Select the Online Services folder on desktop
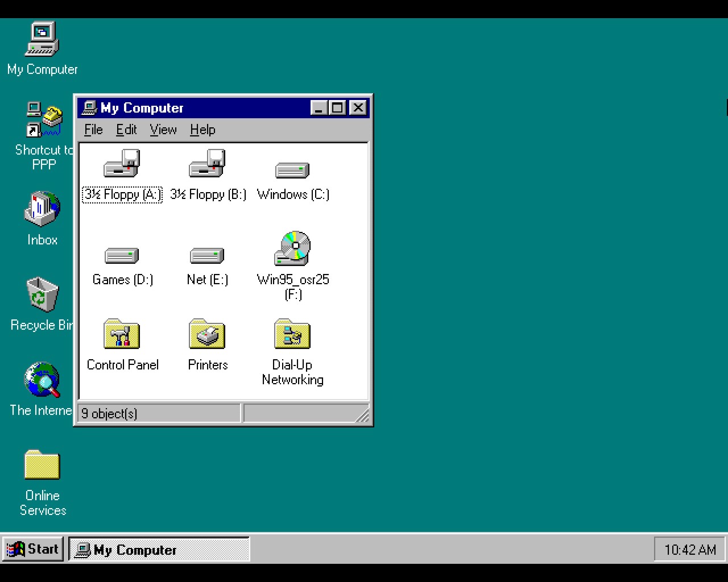The height and width of the screenshot is (582, 728). (42, 464)
